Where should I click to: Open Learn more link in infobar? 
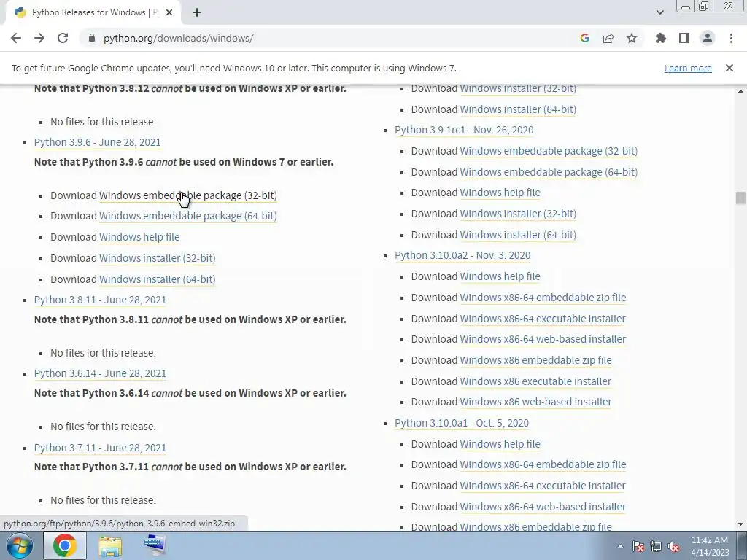[688, 68]
